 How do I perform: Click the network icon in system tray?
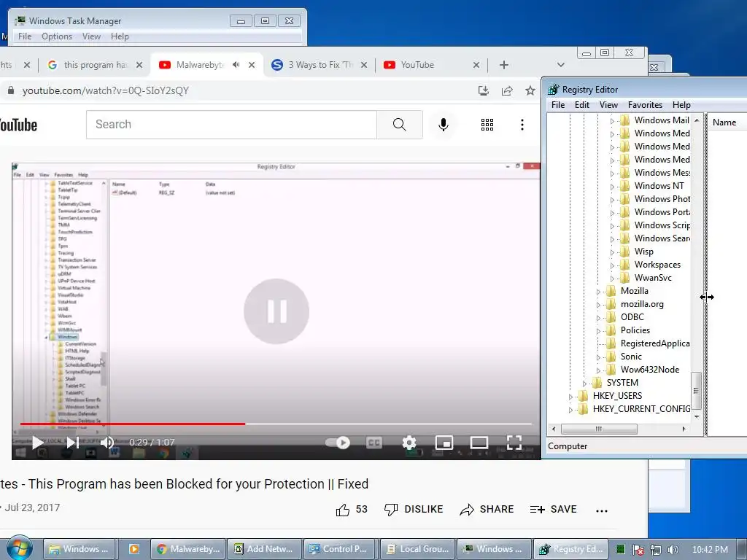pyautogui.click(x=656, y=550)
